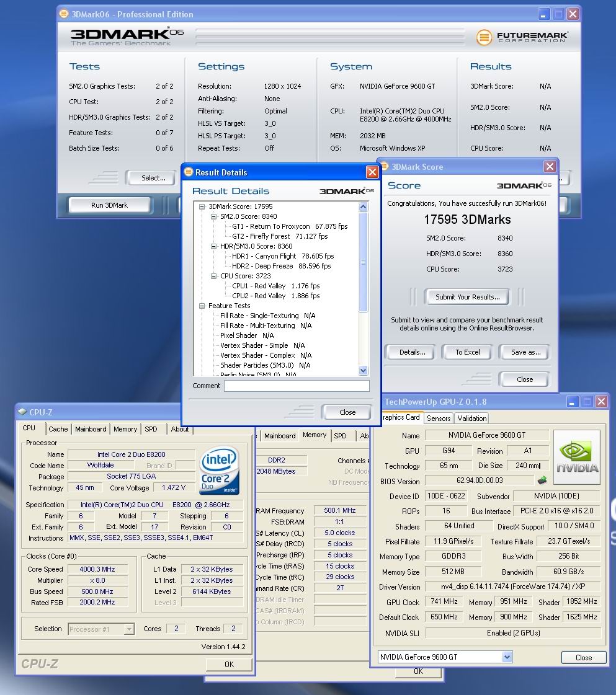Image resolution: width=616 pixels, height=695 pixels.
Task: Click the CPU-Z Core Voltage 1.472 V value
Action: pos(174,487)
